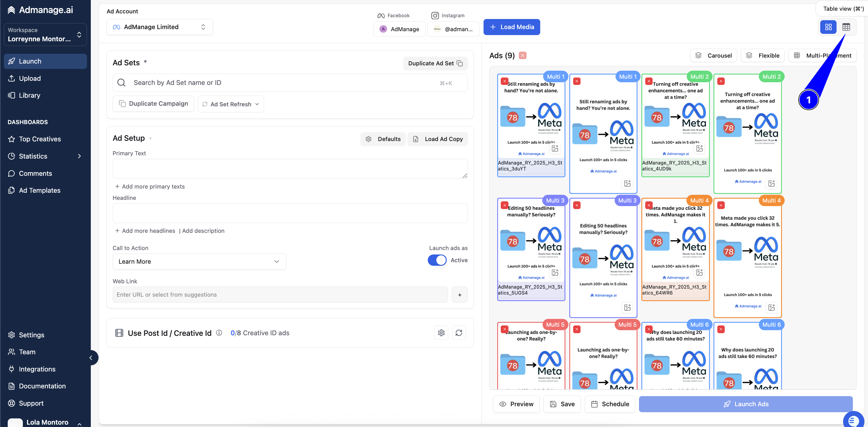Click the Load Media button
The height and width of the screenshot is (427, 868).
[511, 27]
